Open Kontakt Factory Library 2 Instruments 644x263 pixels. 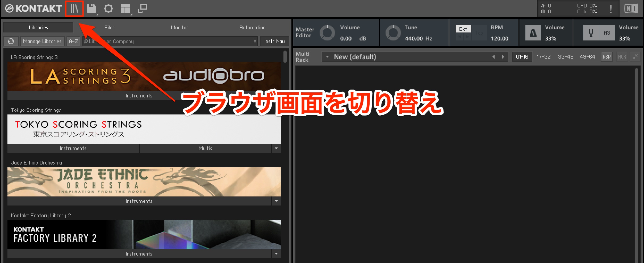pos(139,254)
